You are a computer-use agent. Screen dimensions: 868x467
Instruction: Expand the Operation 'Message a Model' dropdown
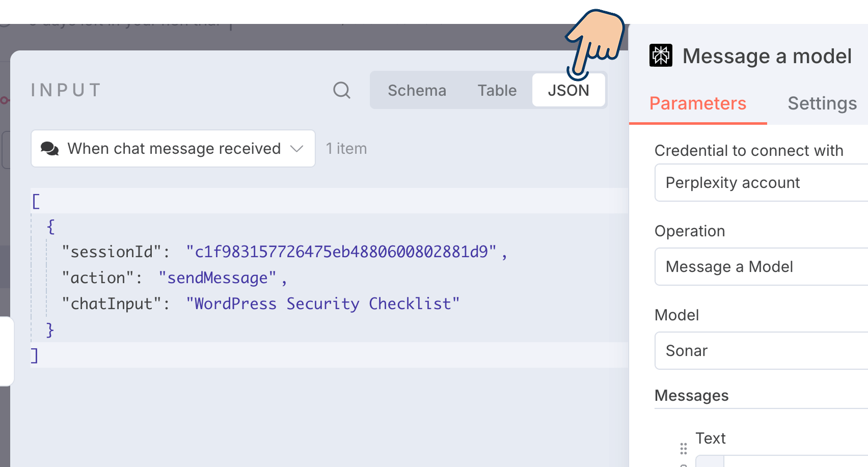click(761, 267)
